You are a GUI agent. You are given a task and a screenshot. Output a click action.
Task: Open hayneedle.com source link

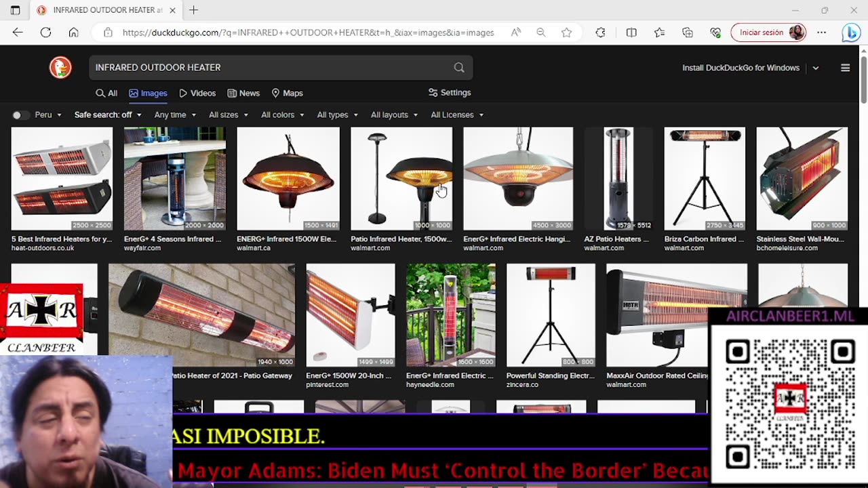430,384
